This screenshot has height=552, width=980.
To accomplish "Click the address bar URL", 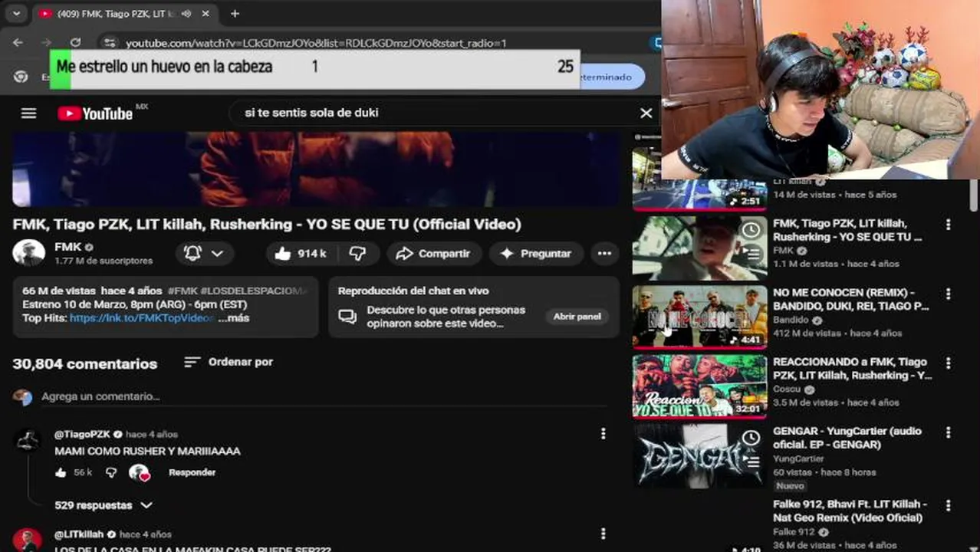I will tap(316, 43).
